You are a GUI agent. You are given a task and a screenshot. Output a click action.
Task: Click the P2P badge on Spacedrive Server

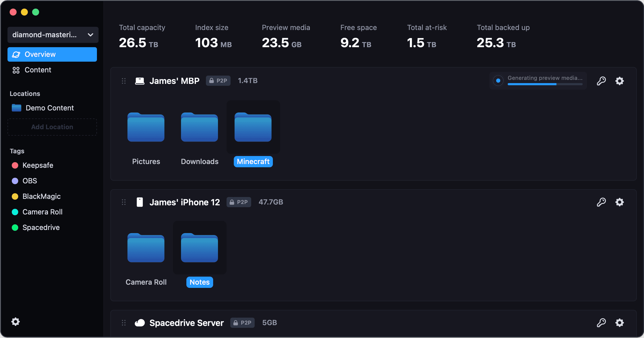click(x=242, y=323)
